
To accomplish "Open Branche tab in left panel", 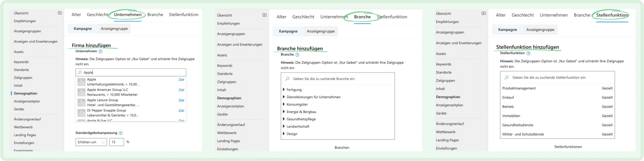I will click(155, 15).
